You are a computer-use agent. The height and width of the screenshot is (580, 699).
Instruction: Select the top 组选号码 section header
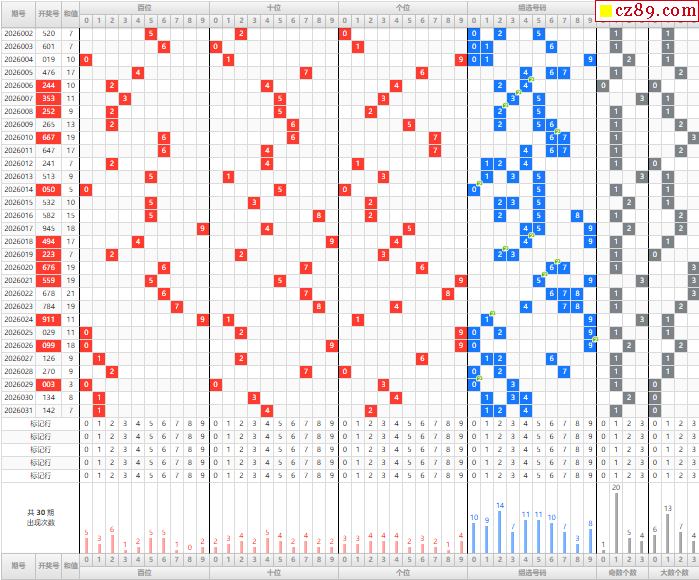pyautogui.click(x=532, y=6)
